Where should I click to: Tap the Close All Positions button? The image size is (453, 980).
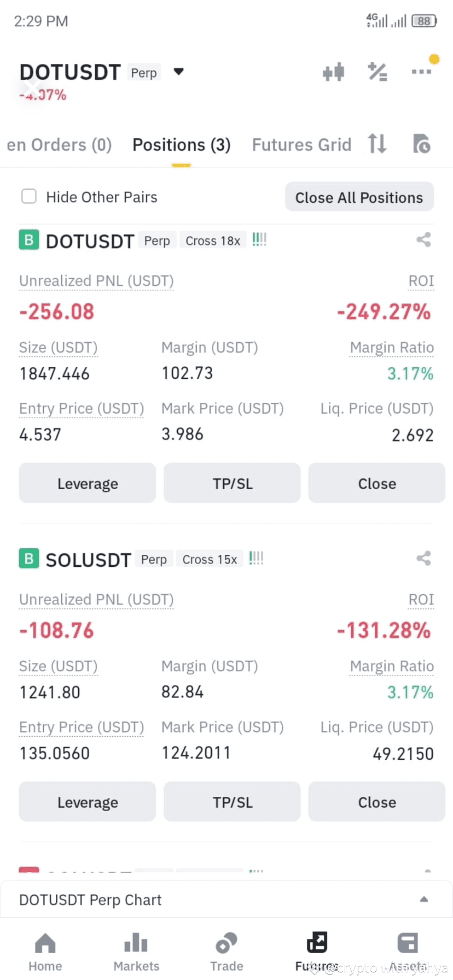point(359,197)
